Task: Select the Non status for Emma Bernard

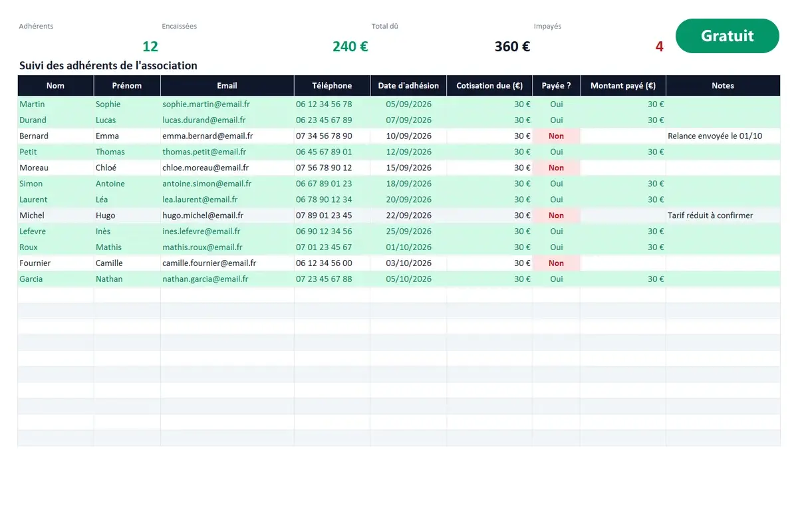Action: pyautogui.click(x=557, y=136)
